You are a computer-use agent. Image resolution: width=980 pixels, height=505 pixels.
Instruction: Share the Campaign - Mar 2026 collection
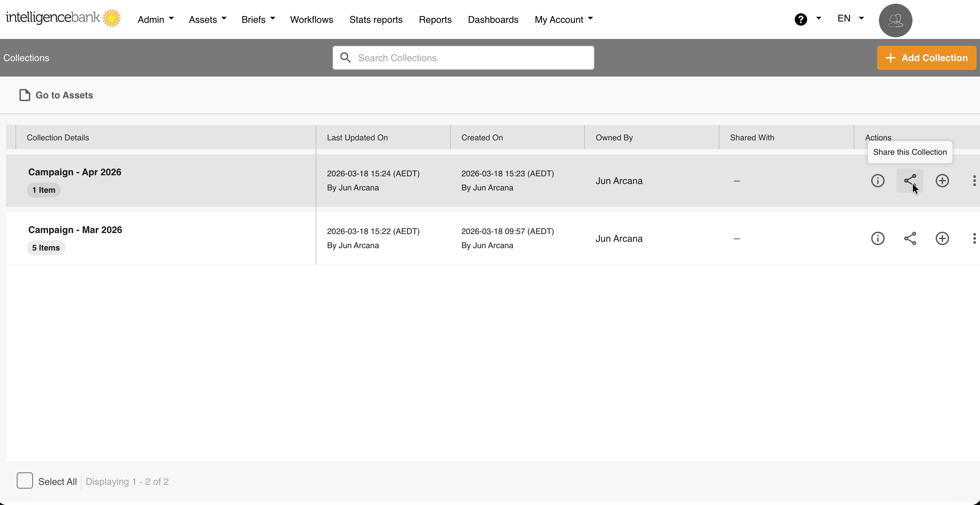909,238
